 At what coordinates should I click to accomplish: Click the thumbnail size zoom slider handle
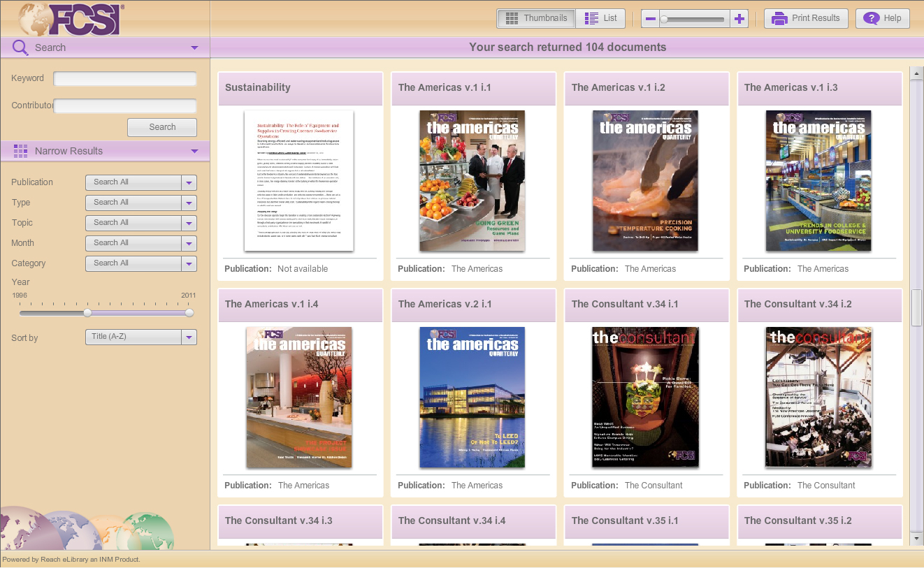[664, 20]
